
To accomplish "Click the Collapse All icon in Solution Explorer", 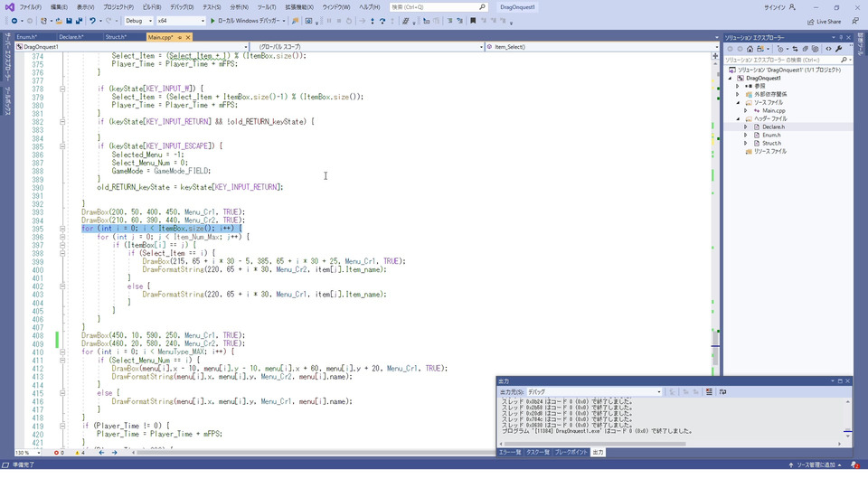I will (x=806, y=49).
